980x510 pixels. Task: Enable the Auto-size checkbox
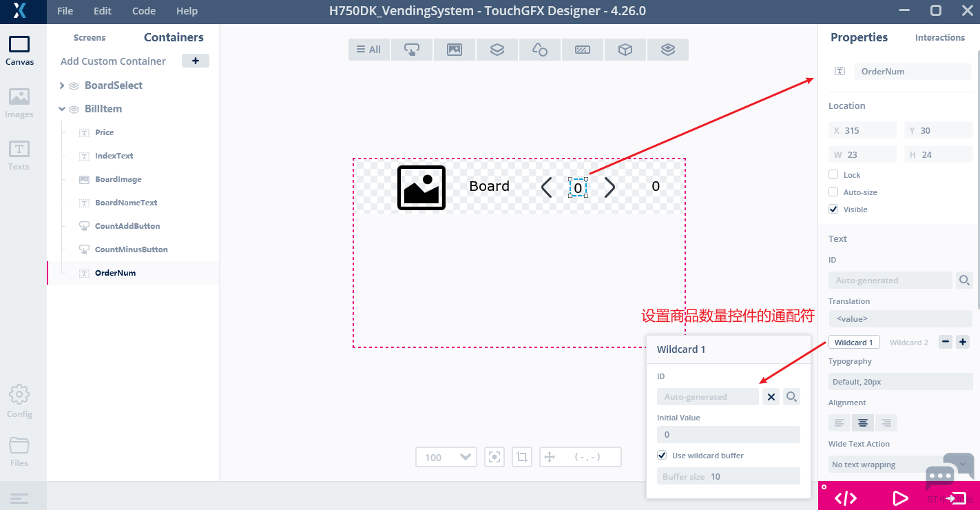click(833, 192)
